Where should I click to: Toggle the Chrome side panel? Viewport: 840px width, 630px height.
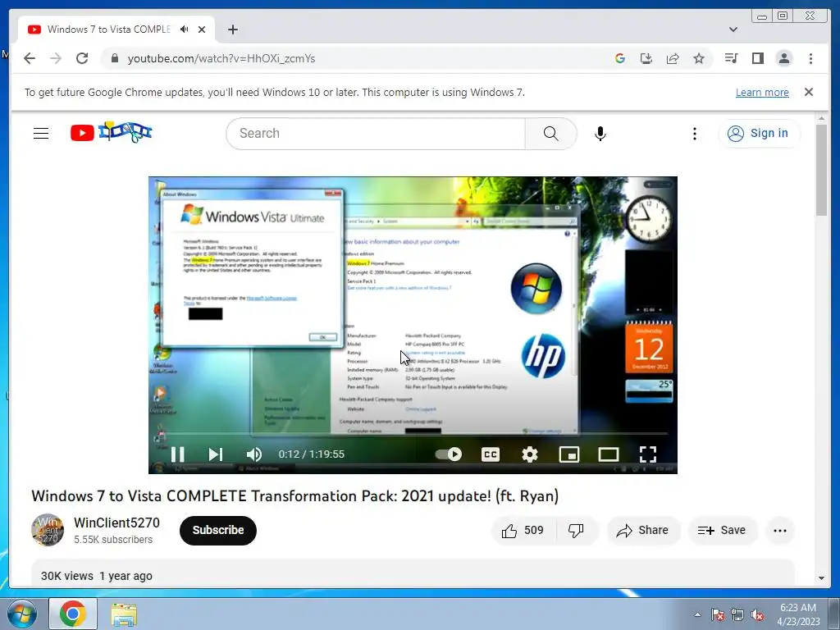pos(757,58)
